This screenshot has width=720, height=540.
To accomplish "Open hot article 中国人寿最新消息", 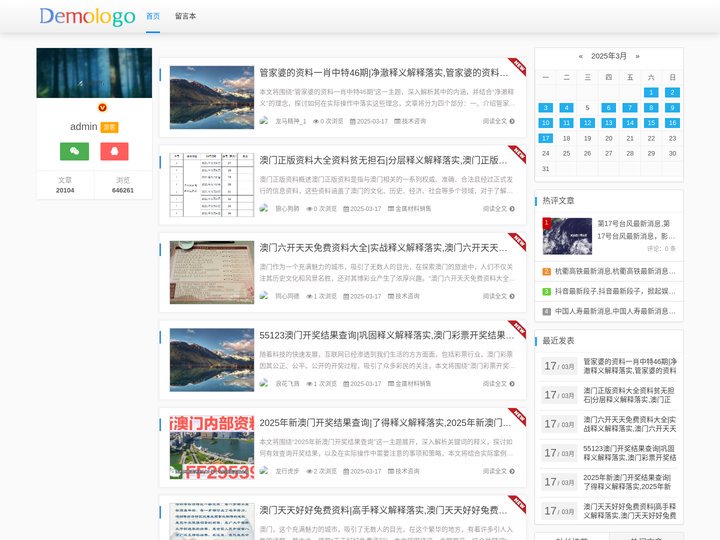I will (x=615, y=311).
